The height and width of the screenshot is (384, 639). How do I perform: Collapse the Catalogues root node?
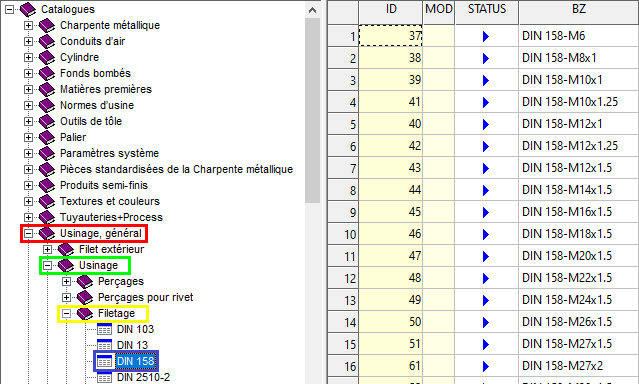pos(9,9)
